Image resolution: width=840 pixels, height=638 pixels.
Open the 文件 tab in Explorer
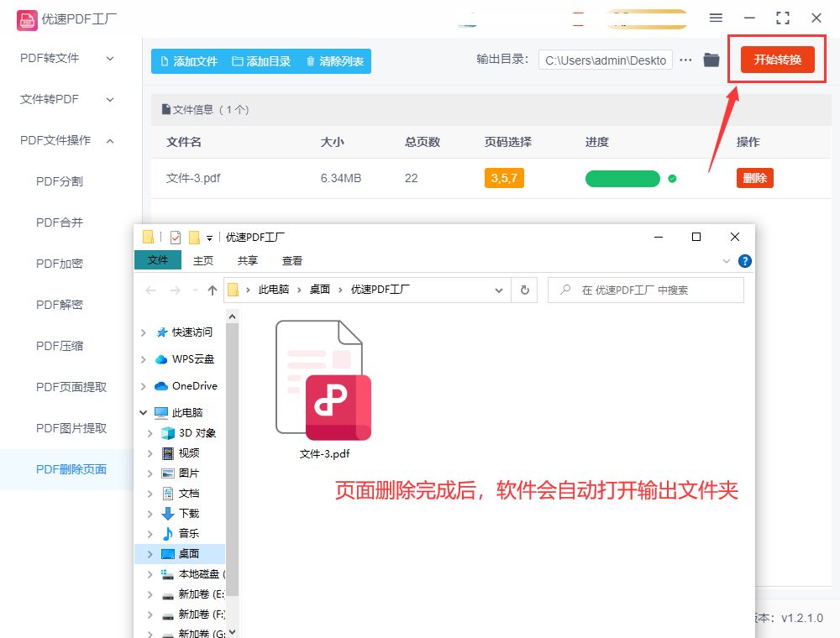[x=158, y=260]
